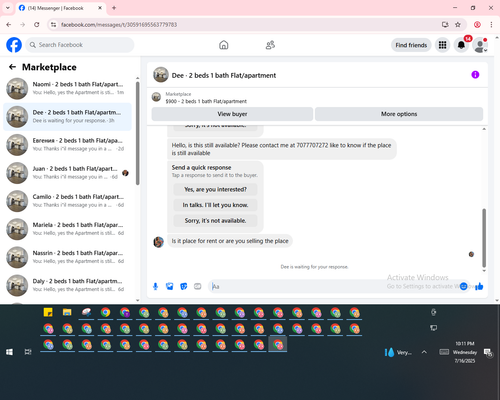The width and height of the screenshot is (500, 400).
Task: Click the browser back arrow
Action: tap(9, 24)
